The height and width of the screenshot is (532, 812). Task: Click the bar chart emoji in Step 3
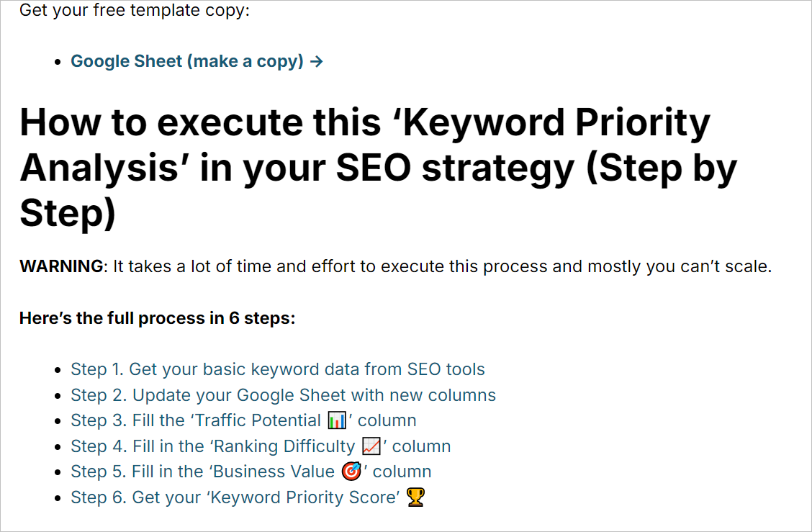[337, 420]
